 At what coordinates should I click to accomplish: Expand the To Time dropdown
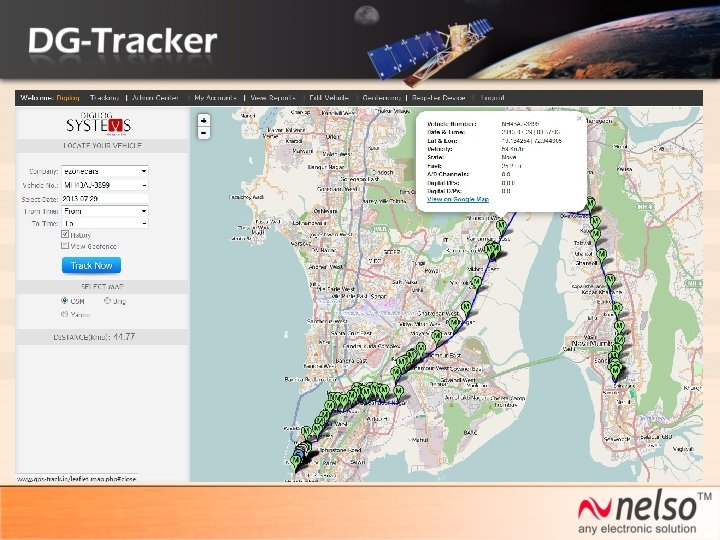[105, 224]
